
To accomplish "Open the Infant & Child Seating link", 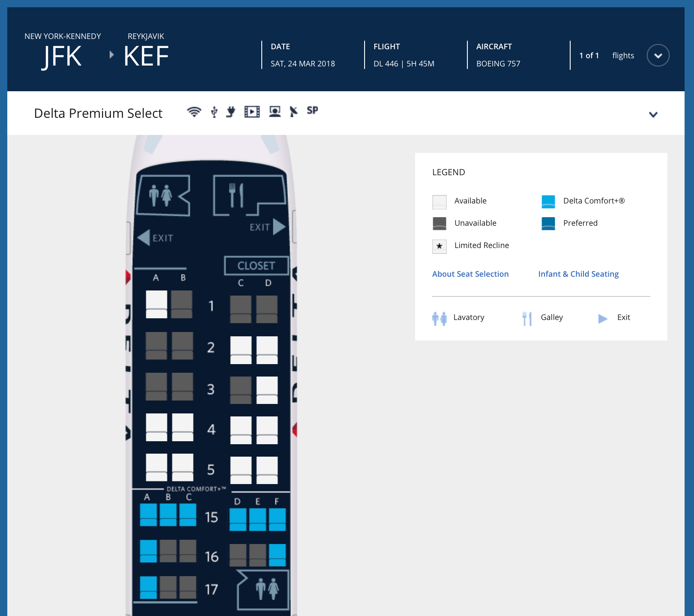I will point(578,274).
